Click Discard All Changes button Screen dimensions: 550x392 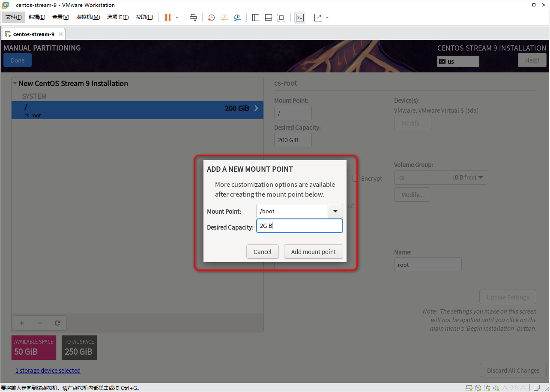513,370
